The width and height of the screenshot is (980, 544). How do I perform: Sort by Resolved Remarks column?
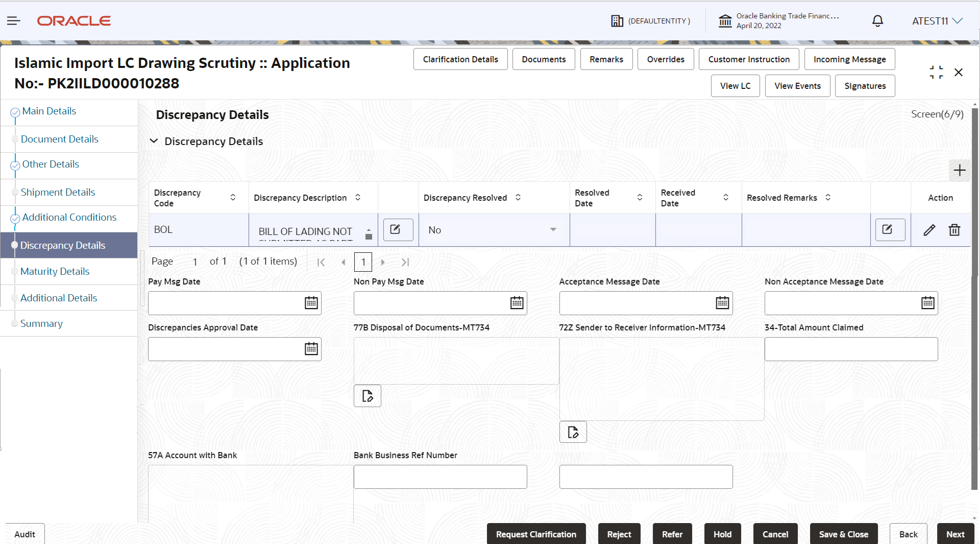tap(828, 198)
